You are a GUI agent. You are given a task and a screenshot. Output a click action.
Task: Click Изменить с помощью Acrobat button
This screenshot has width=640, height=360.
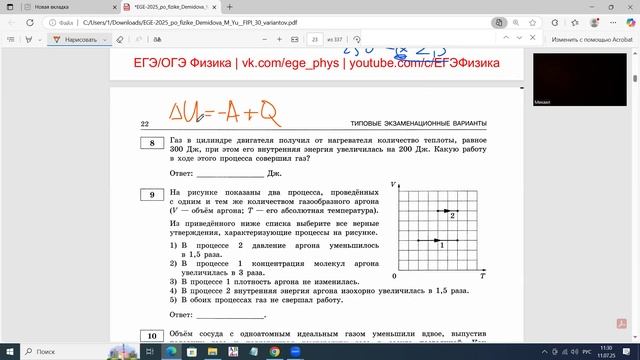(x=592, y=40)
